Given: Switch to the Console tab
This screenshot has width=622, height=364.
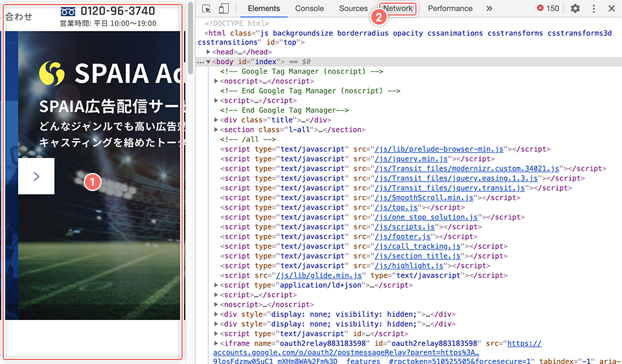Looking at the screenshot, I should click(x=309, y=8).
